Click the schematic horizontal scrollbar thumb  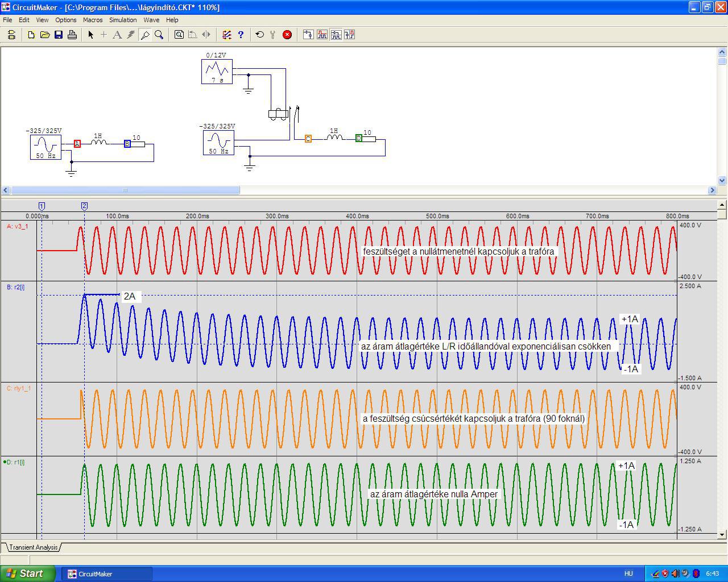pyautogui.click(x=125, y=190)
